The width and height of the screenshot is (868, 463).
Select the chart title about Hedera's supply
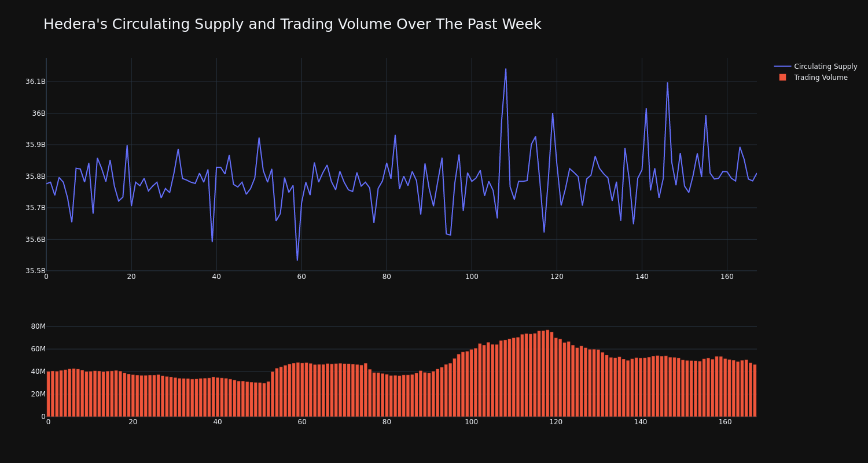tap(292, 25)
